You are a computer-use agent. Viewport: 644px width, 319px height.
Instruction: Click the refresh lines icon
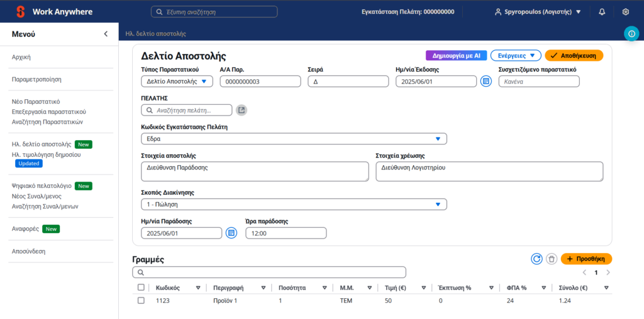click(x=536, y=259)
